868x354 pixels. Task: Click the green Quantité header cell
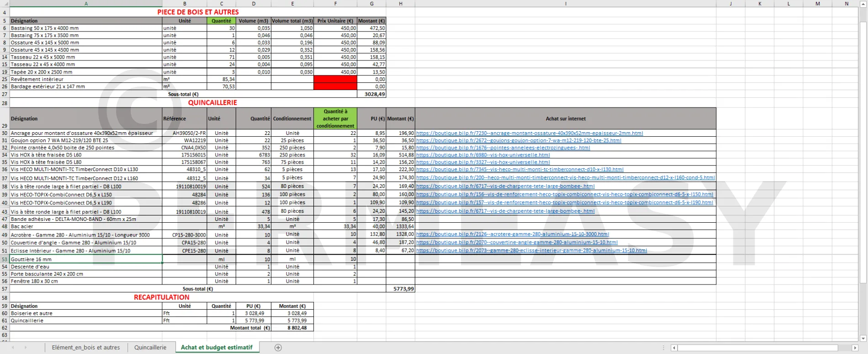[x=222, y=21]
